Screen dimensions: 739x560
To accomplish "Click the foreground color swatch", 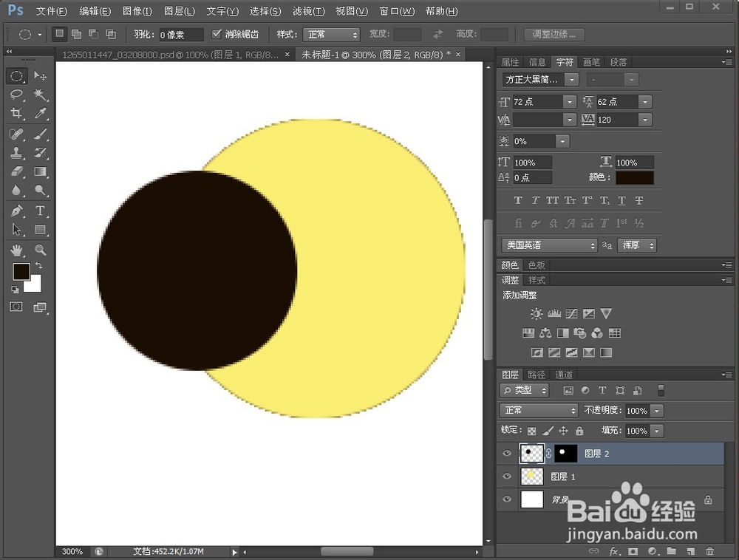I will click(21, 272).
